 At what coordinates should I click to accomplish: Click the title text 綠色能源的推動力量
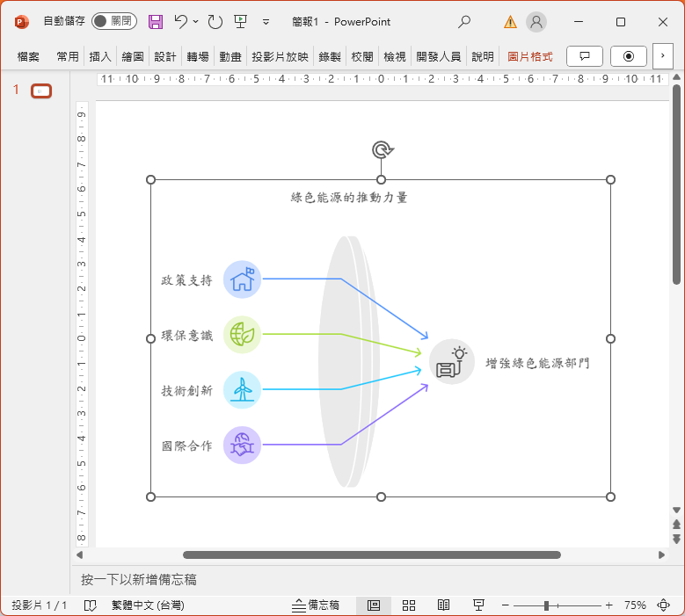[x=349, y=198]
